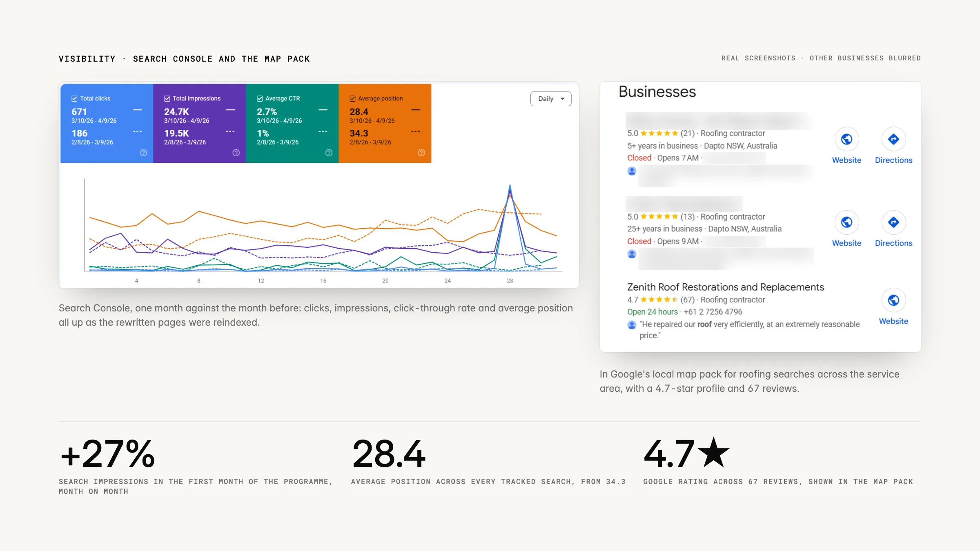
Task: Click Directions icon for 13-review contractor
Action: 893,222
